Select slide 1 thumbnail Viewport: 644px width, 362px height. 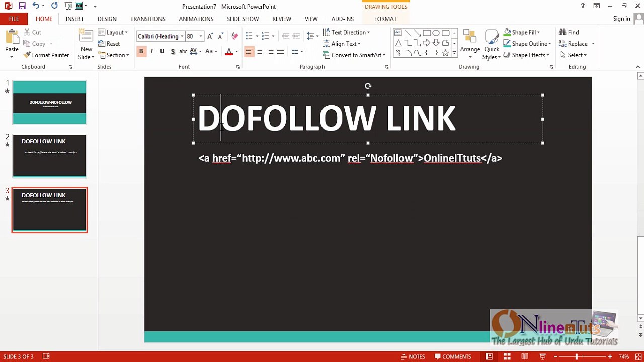(49, 103)
